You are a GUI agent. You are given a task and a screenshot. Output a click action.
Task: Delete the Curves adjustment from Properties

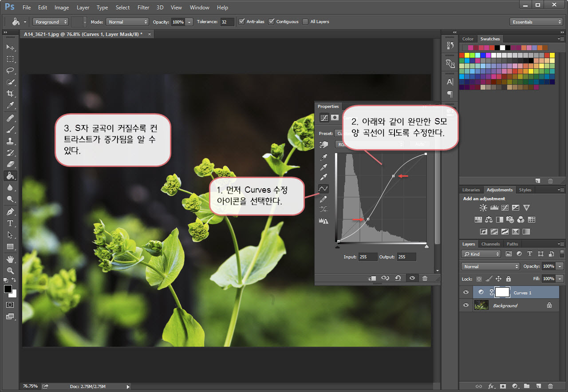[x=425, y=278]
